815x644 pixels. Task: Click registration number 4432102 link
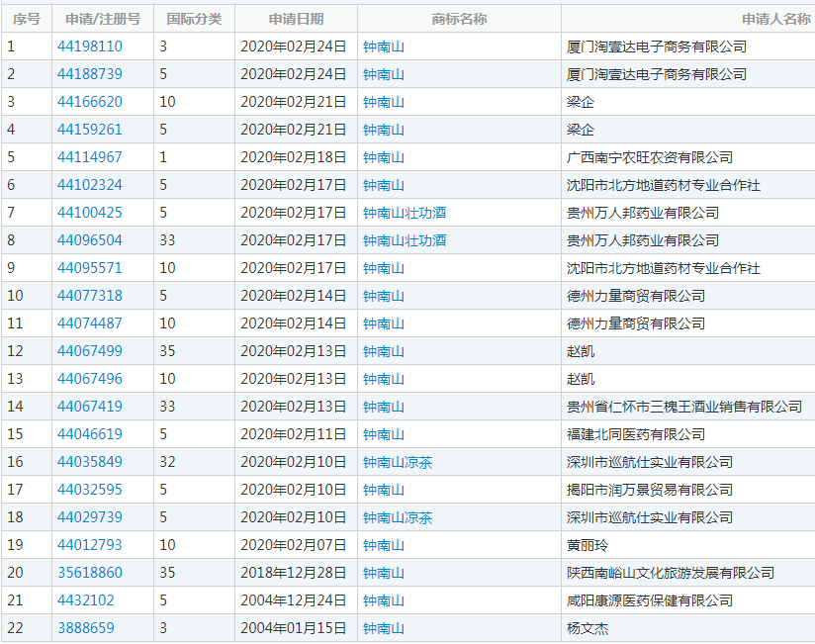click(x=86, y=600)
